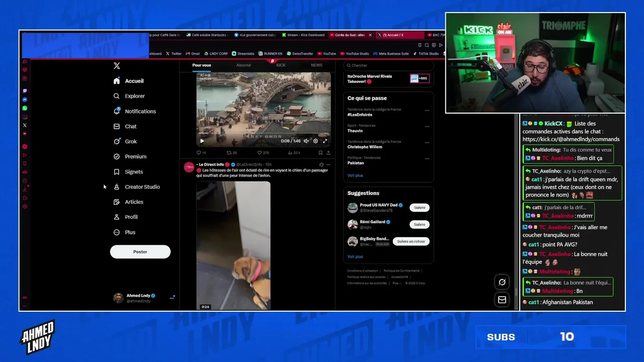Open floating messages envelope button

click(x=502, y=300)
